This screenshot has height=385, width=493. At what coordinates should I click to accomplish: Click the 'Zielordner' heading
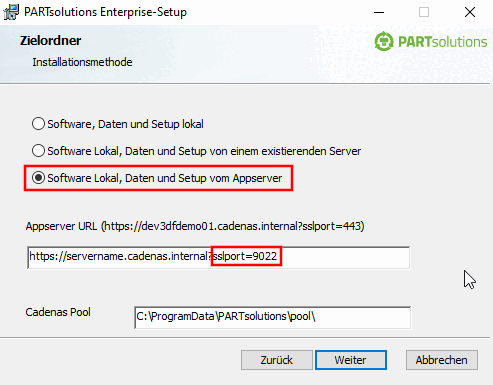click(50, 41)
